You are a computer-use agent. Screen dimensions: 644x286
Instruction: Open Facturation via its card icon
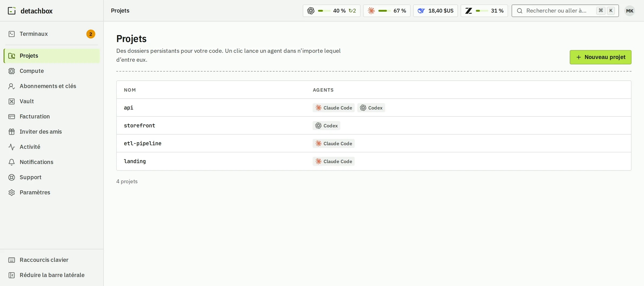12,117
